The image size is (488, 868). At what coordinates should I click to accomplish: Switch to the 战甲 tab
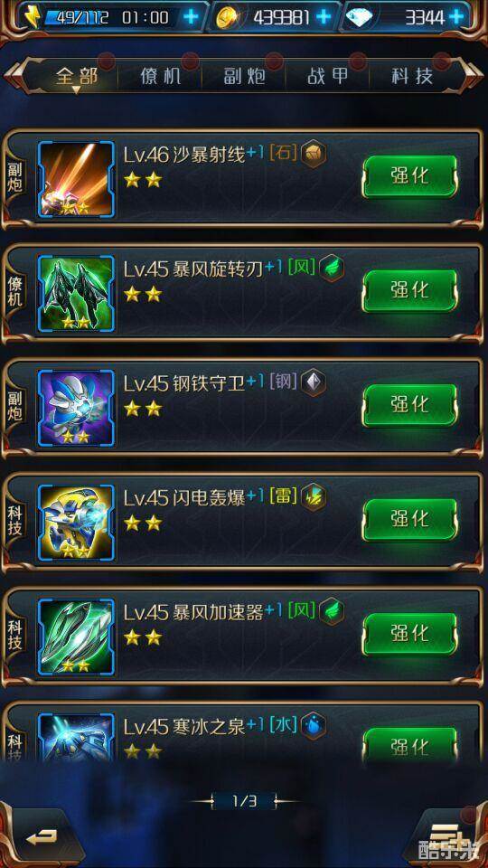pos(327,76)
